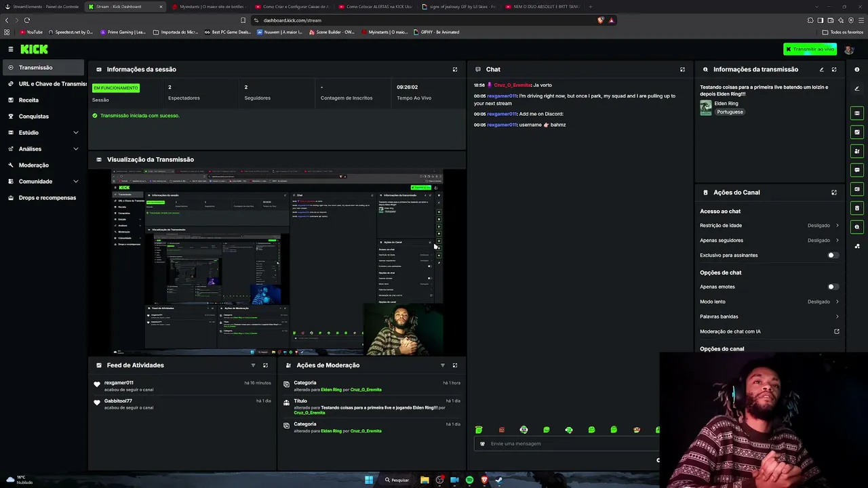Viewport: 868px width, 488px height.
Task: Toggle the channel actions widget icon in the right rail
Action: [x=857, y=208]
